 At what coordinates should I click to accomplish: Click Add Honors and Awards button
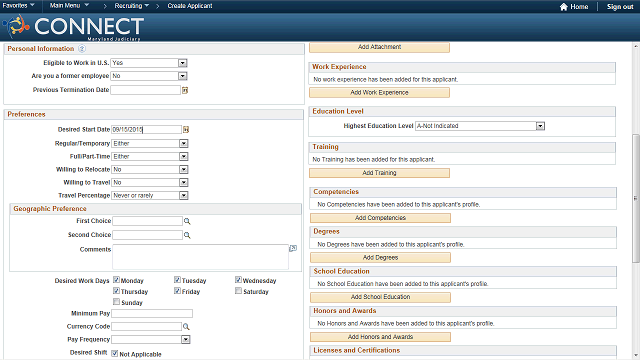click(380, 337)
